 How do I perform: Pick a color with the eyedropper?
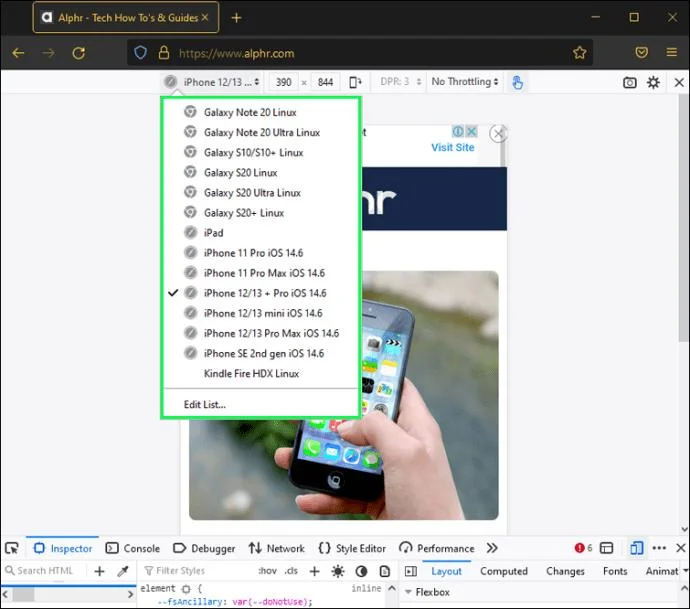point(123,571)
